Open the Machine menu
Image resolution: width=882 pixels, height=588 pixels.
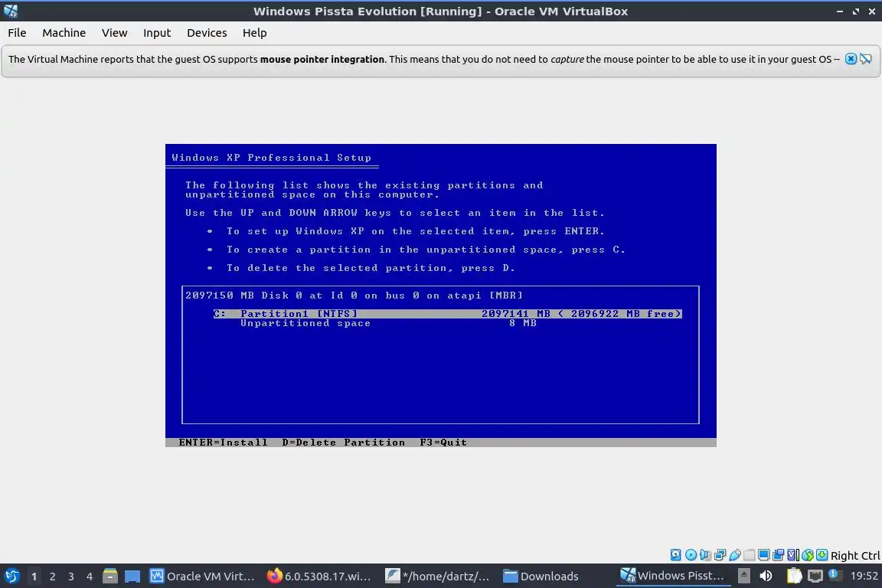[x=64, y=33]
